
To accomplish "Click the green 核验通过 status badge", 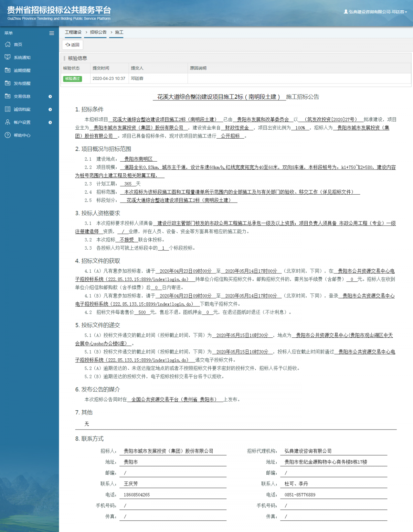I will (72, 79).
